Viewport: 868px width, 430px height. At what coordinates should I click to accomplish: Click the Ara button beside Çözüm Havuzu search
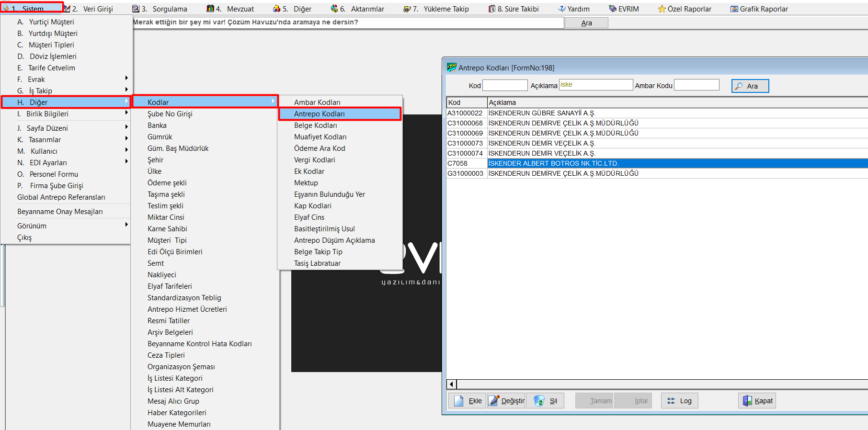pyautogui.click(x=586, y=23)
